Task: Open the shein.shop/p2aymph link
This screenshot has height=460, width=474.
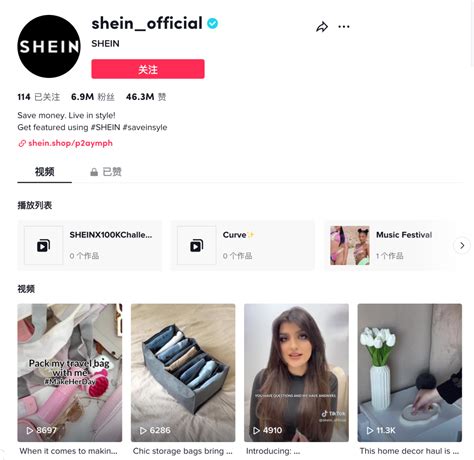Action: tap(70, 143)
